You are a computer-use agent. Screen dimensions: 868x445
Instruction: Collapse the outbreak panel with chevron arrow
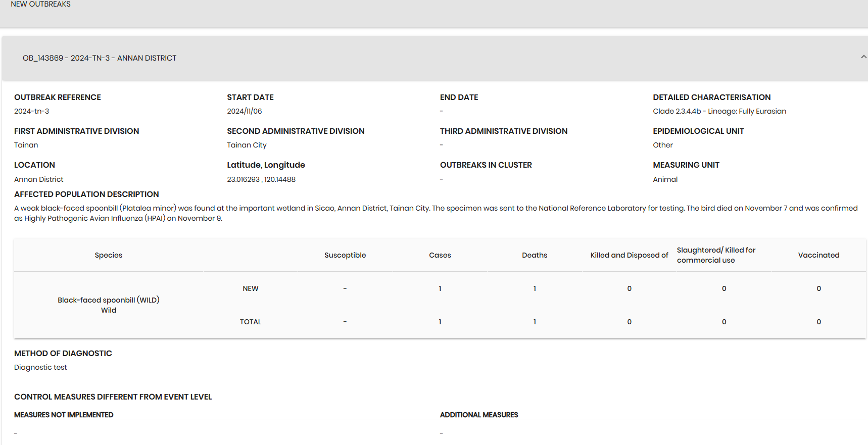click(863, 57)
